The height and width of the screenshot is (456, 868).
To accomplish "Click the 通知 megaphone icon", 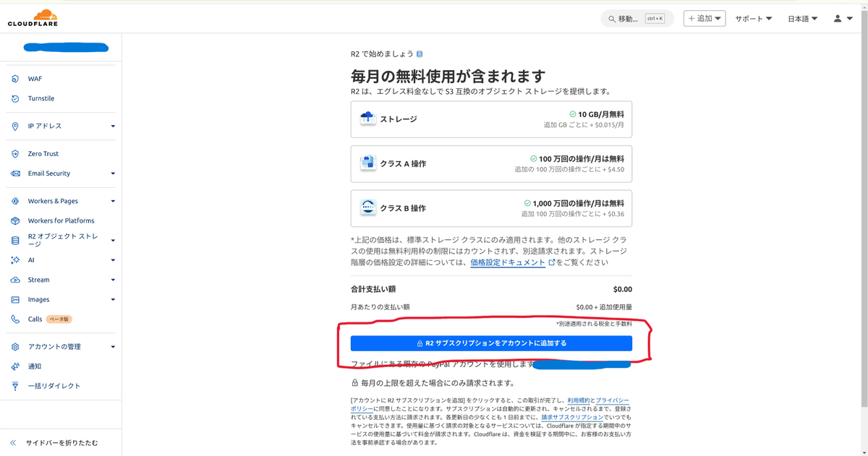I will [15, 366].
